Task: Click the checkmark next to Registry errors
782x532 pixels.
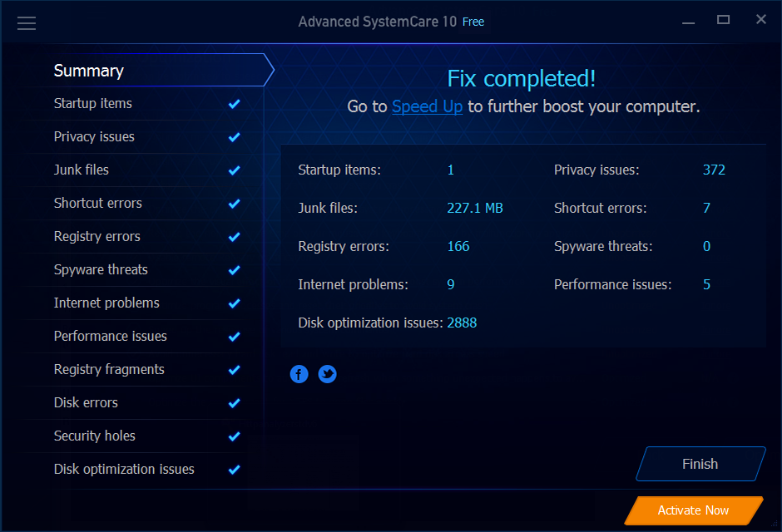Action: click(x=235, y=237)
